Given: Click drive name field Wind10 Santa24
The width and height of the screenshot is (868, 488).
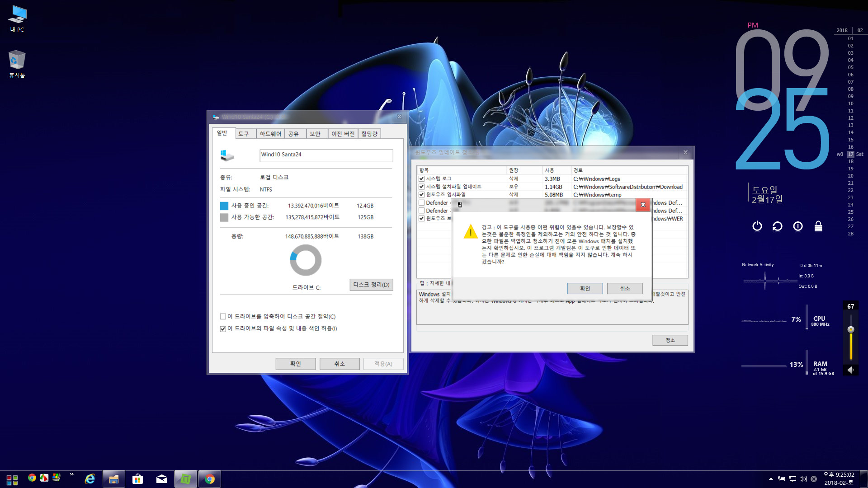Looking at the screenshot, I should click(326, 155).
